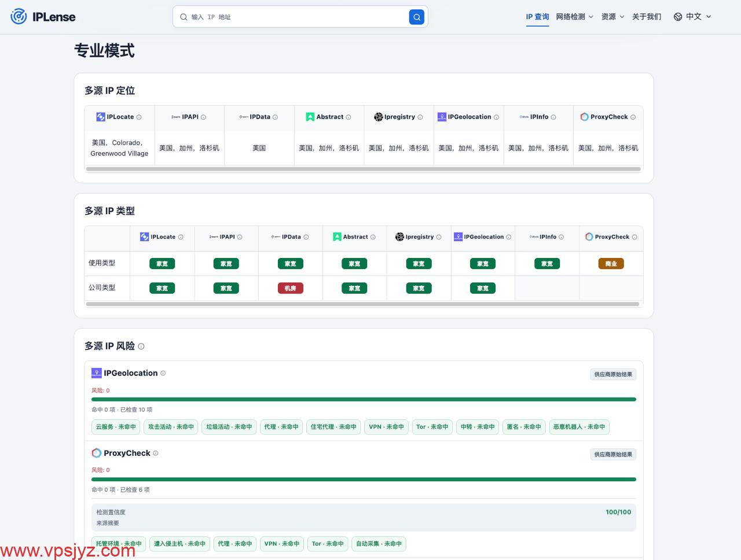The width and height of the screenshot is (741, 560).
Task: Click info icon beside IPGeolocation risk heading
Action: point(163,373)
